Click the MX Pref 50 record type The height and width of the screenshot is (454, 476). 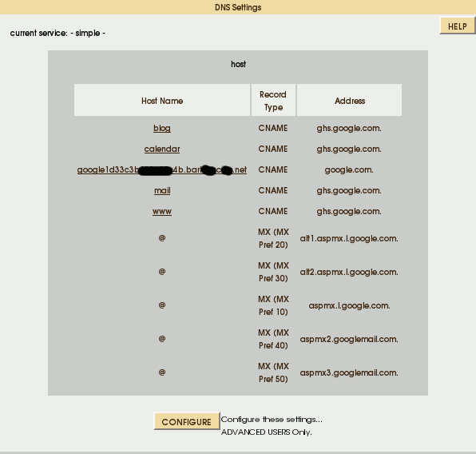(x=273, y=372)
